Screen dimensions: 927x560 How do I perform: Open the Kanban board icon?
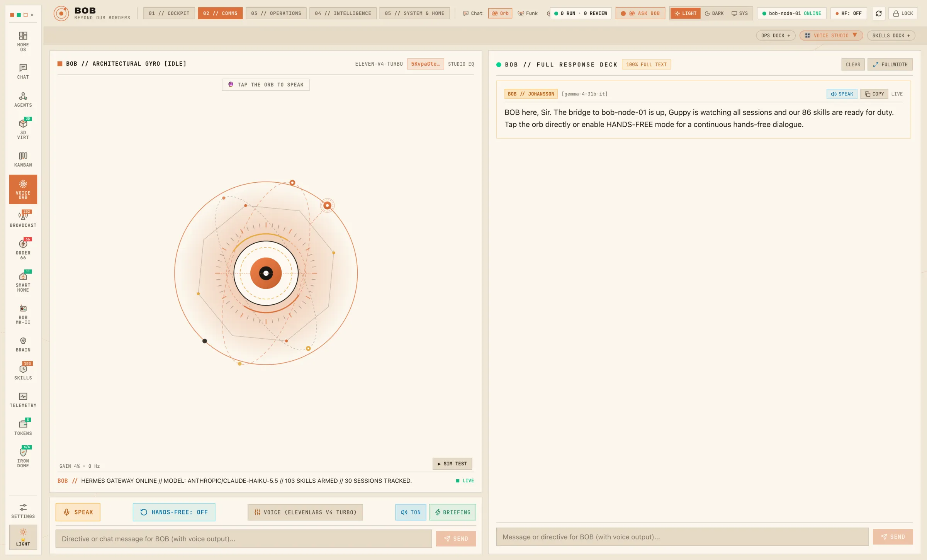tap(23, 160)
